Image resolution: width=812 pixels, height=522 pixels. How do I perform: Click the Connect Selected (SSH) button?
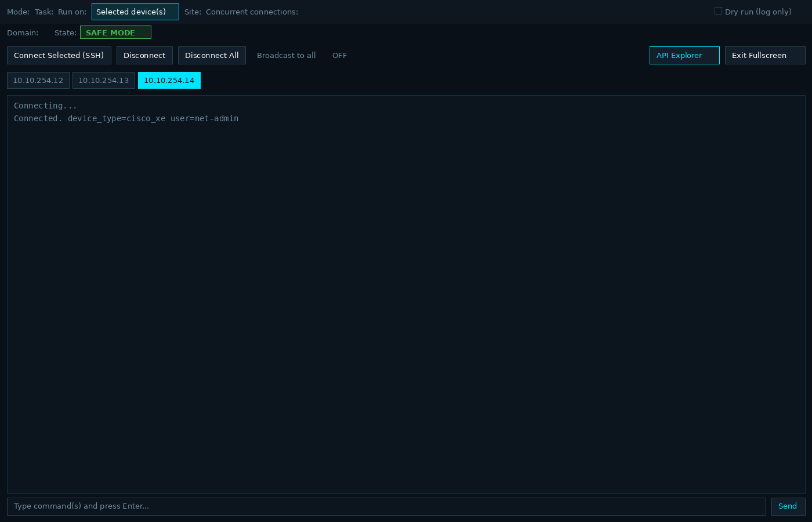[59, 55]
